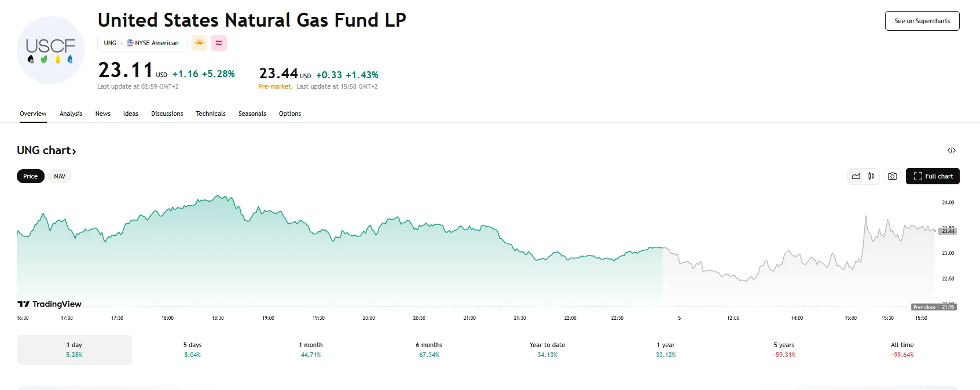Open the Technicals tab
Screen dimensions: 980x390
211,114
